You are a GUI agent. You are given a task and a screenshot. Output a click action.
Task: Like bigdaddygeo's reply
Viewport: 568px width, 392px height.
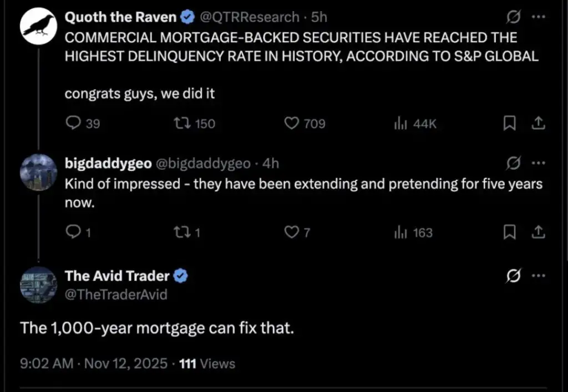[x=292, y=233]
